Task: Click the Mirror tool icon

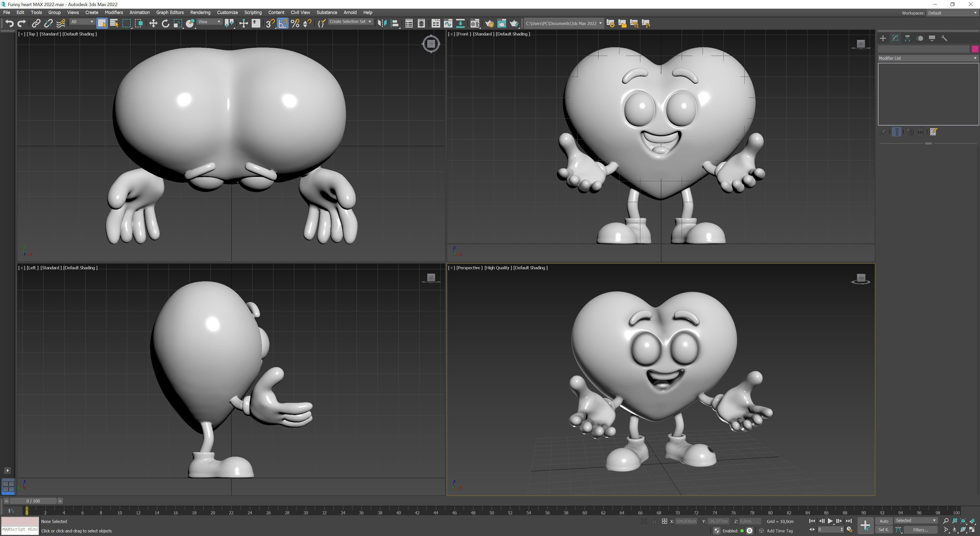Action: (x=382, y=23)
